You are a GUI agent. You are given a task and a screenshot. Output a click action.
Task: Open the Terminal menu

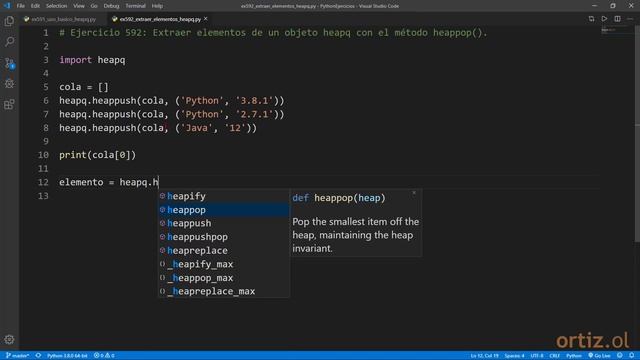pos(136,6)
